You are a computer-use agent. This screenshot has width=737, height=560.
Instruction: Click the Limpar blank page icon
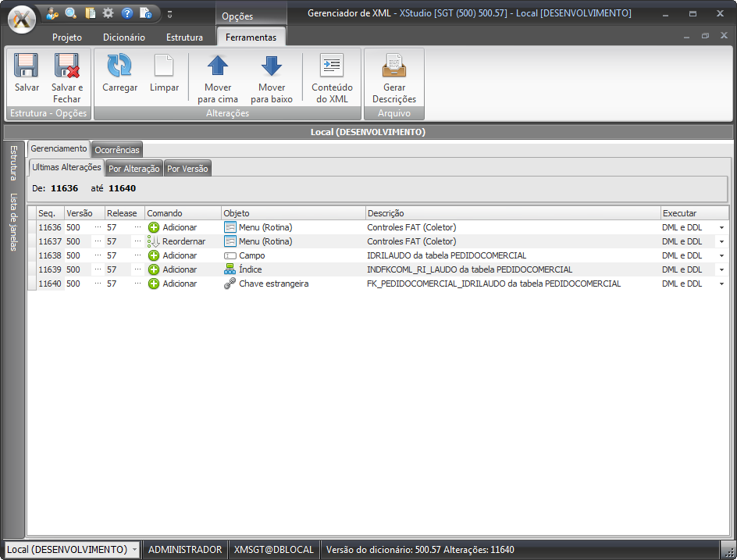tap(164, 66)
